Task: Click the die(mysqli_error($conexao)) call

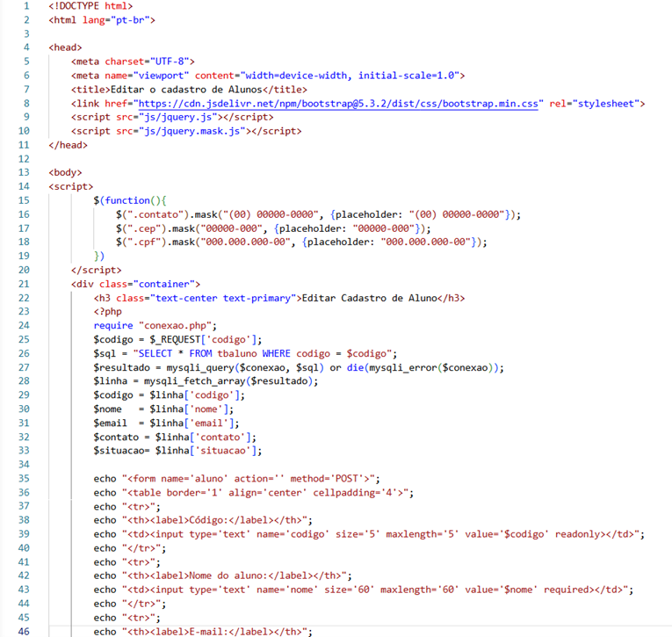Action: [423, 368]
